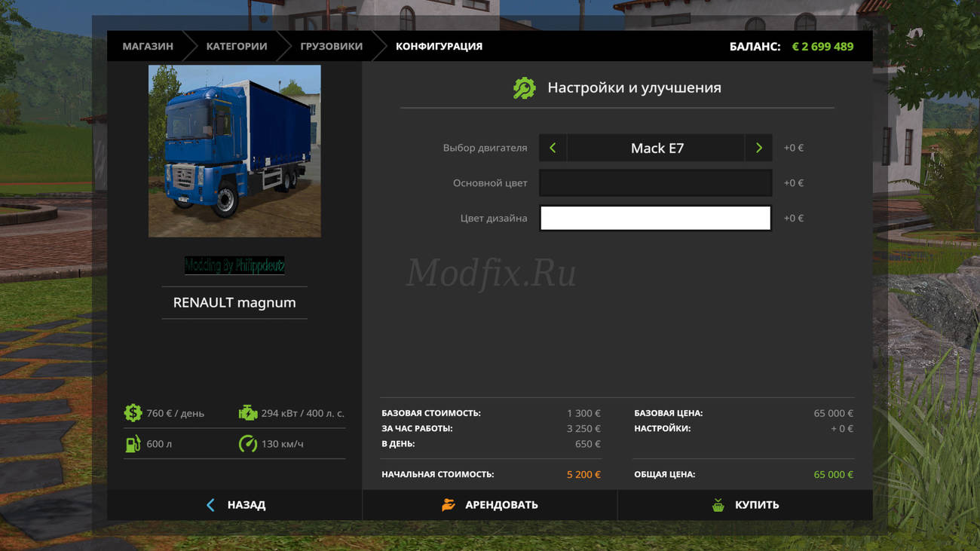980x551 pixels.
Task: Click the green wrench settings icon
Action: coord(524,88)
